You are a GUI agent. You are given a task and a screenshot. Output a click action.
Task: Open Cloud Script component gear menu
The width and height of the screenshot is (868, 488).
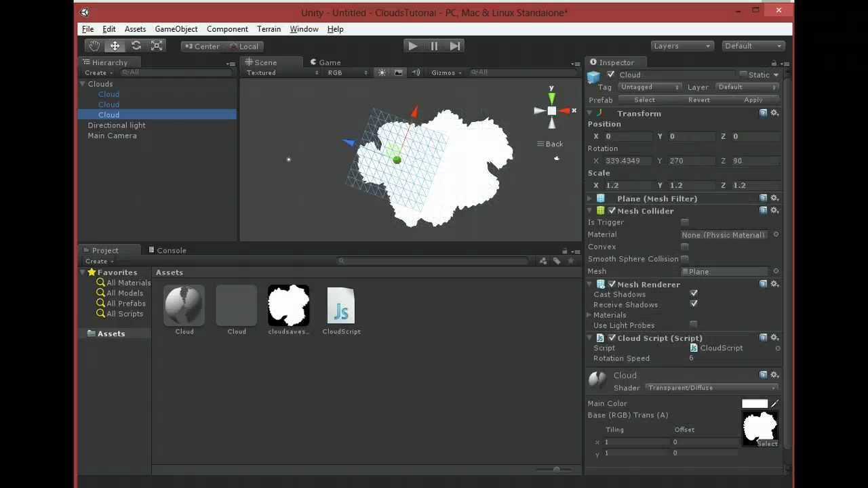click(x=774, y=337)
